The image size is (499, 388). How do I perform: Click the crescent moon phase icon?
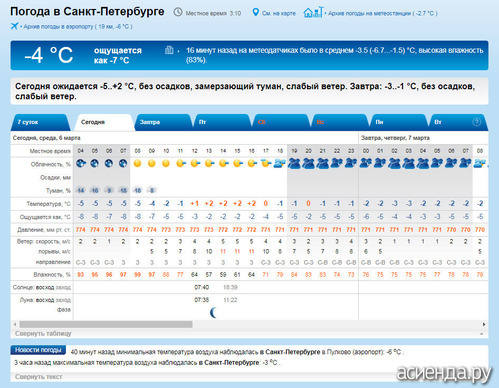[214, 312]
